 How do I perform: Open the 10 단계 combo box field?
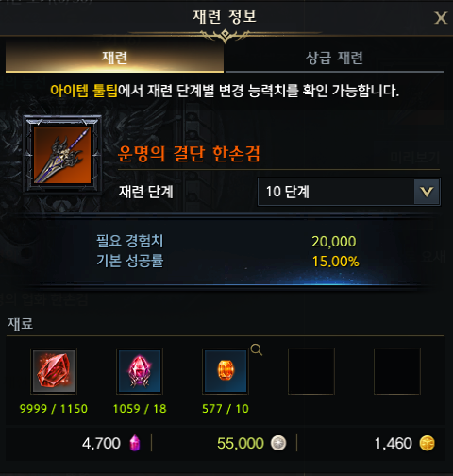349,192
